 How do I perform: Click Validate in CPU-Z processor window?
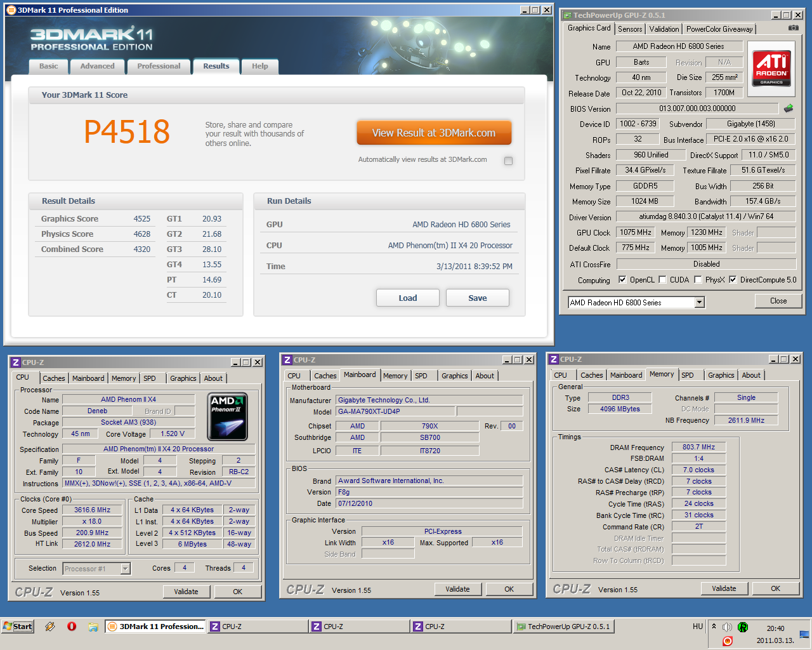(186, 592)
